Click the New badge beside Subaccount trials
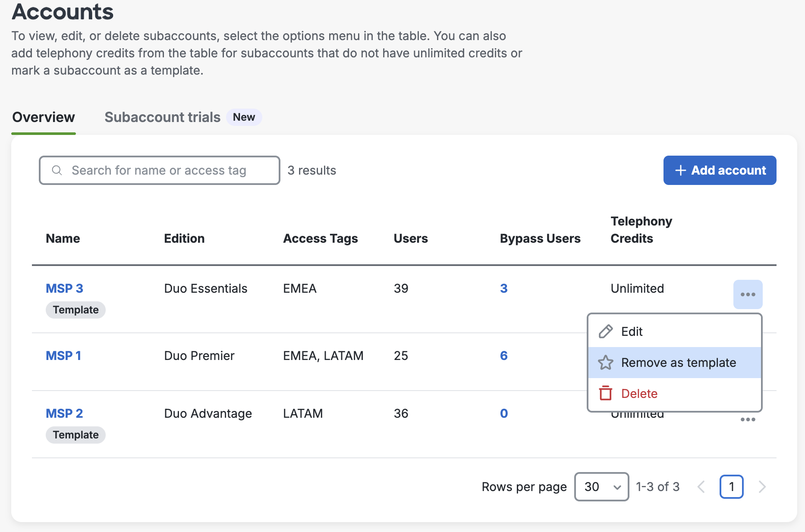Viewport: 805px width, 532px height. 244,117
